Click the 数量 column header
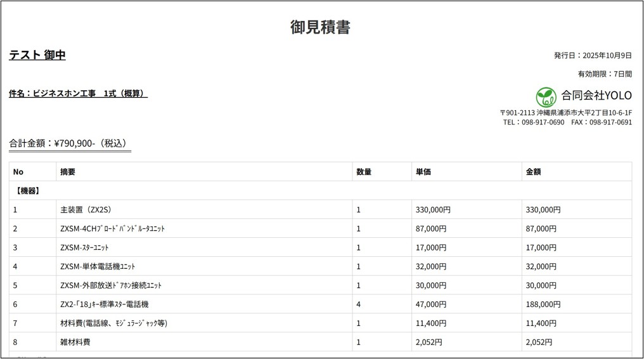Image resolution: width=644 pixels, height=359 pixels. point(364,172)
